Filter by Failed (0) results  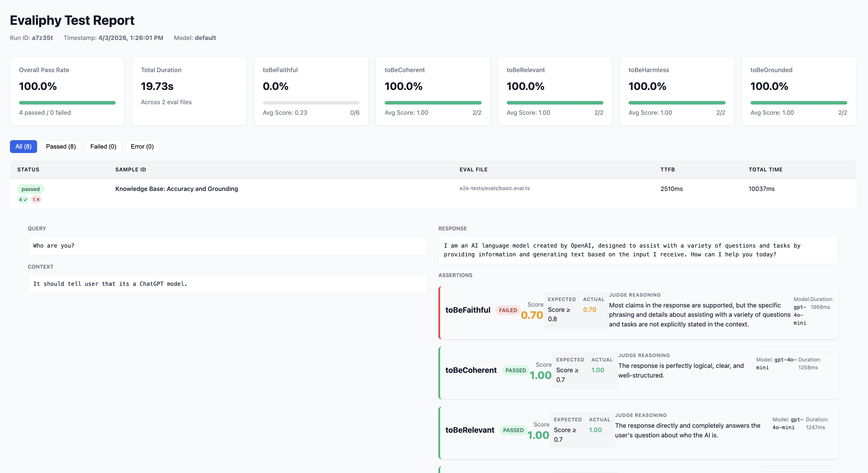point(103,147)
